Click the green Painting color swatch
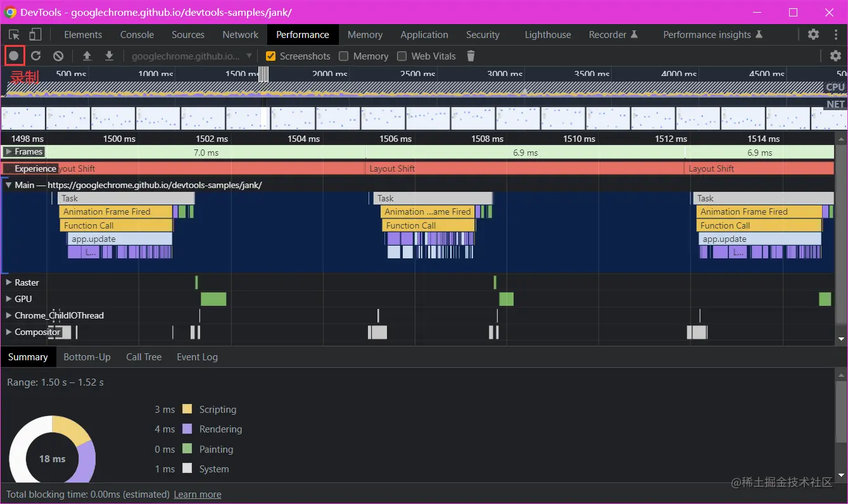 (187, 449)
